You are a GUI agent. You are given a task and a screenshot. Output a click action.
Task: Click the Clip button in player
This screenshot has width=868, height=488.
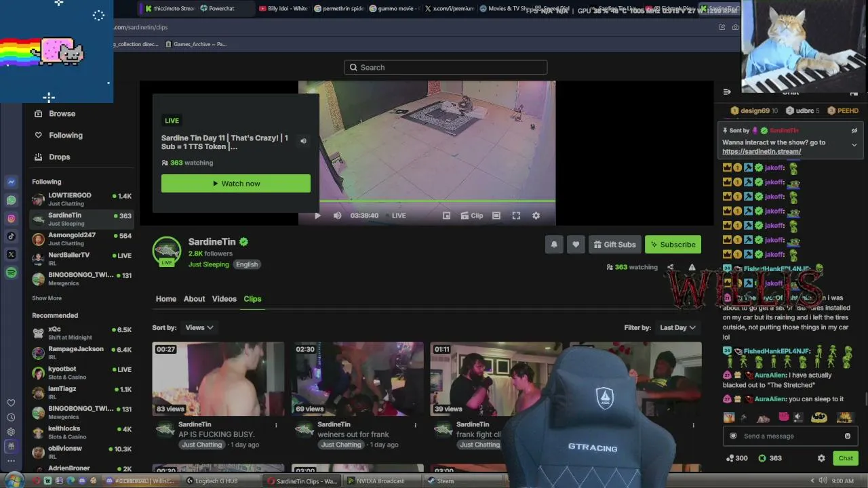click(472, 216)
